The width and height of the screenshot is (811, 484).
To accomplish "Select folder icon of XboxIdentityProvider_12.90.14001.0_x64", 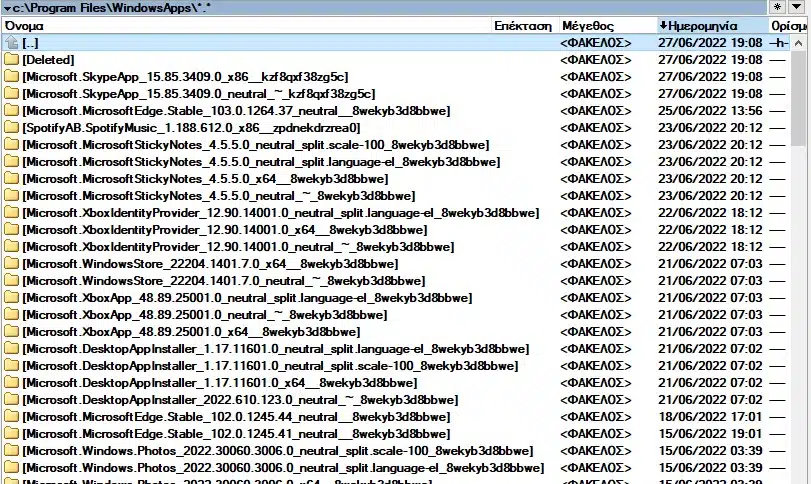I will click(x=11, y=230).
